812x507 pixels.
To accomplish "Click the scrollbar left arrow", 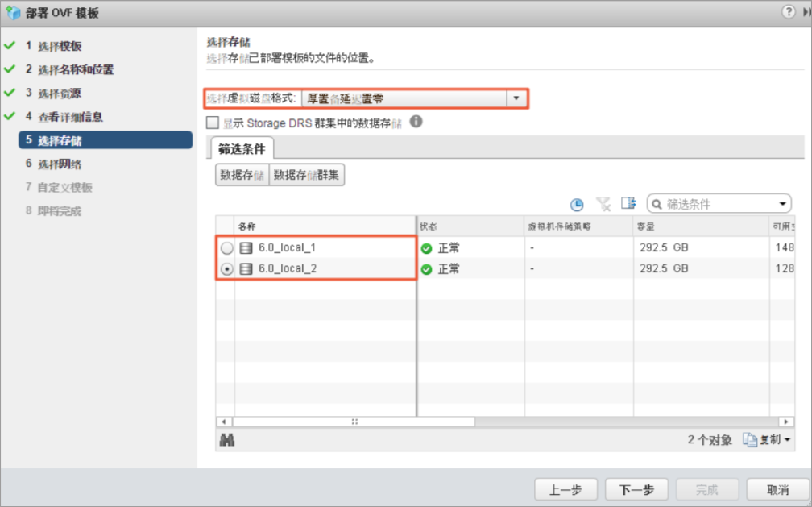I will click(x=224, y=422).
